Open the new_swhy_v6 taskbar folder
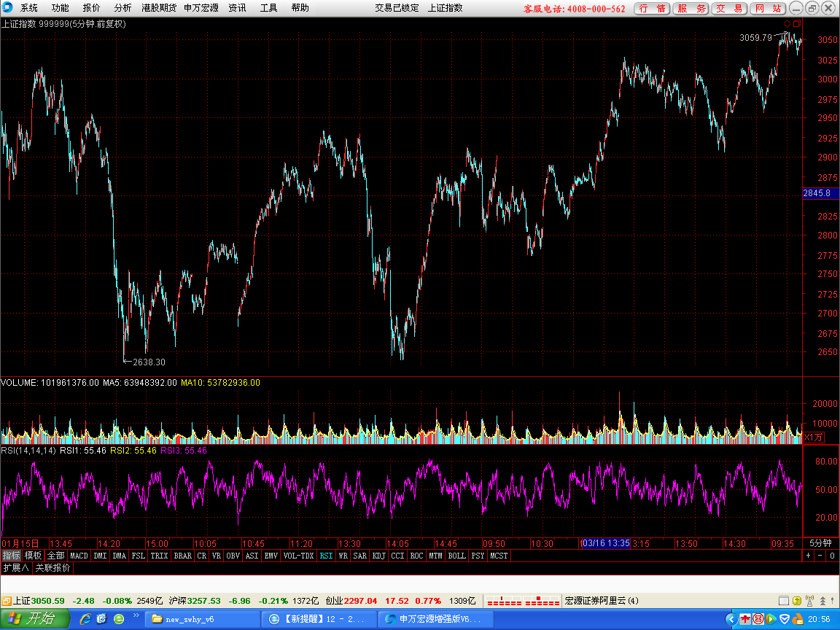Viewport: 840px width, 630px height. coord(203,619)
